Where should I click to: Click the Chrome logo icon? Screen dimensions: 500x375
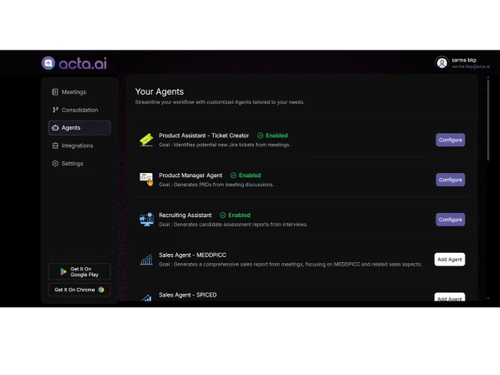tap(101, 290)
